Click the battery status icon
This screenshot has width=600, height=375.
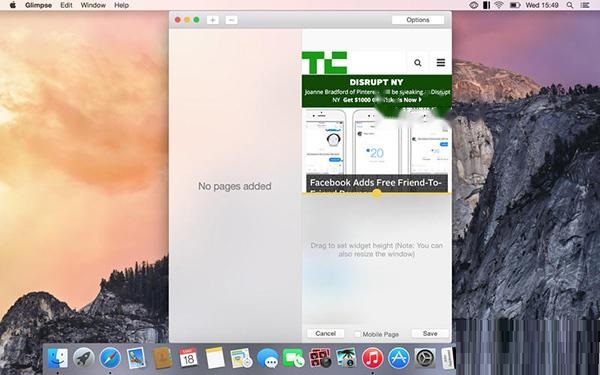pos(515,5)
